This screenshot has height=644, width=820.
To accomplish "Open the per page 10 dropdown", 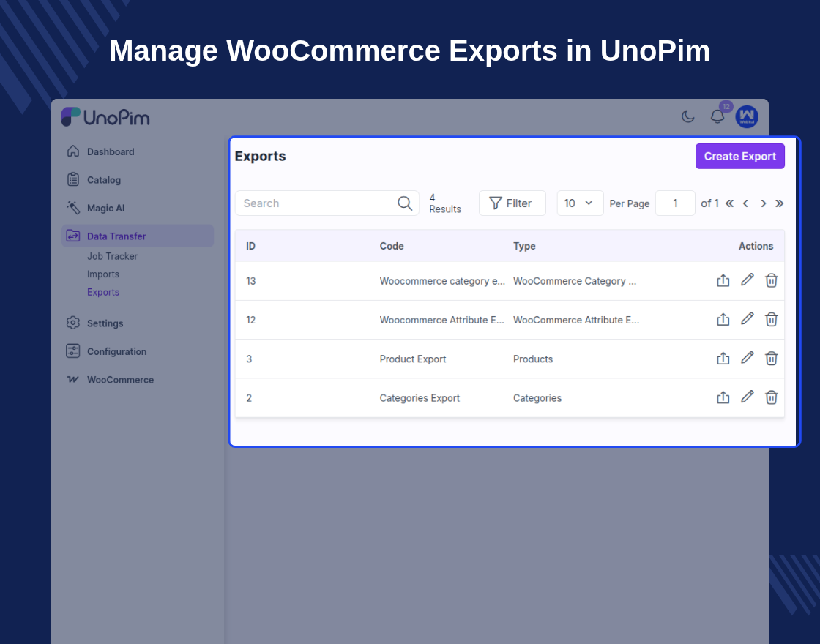I will [580, 203].
